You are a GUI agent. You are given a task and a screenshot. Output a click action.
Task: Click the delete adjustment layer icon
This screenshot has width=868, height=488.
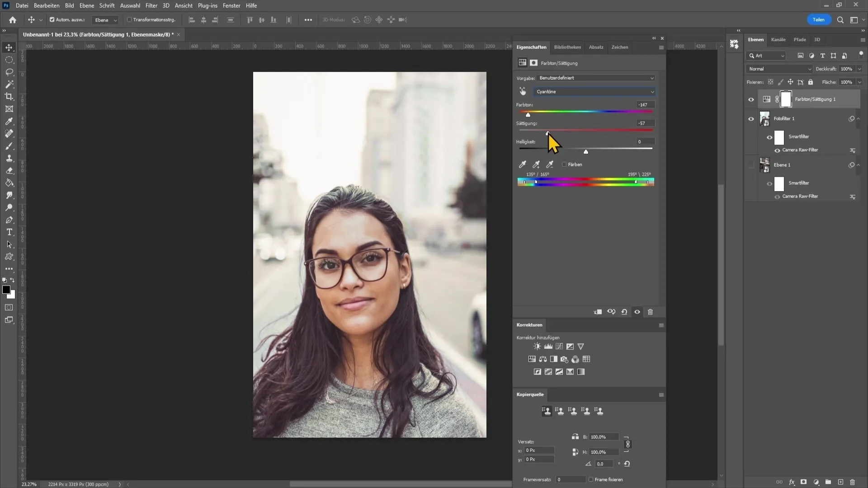click(651, 312)
